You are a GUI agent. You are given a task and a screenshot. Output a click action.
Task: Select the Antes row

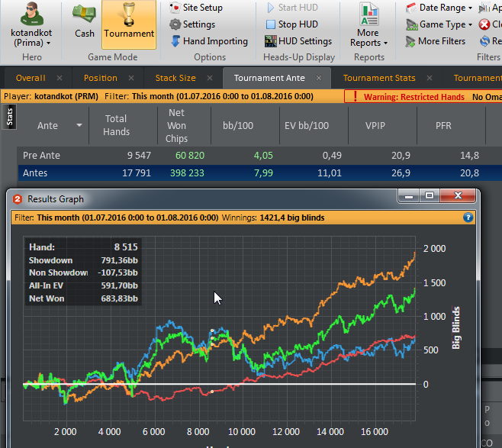pyautogui.click(x=260, y=173)
